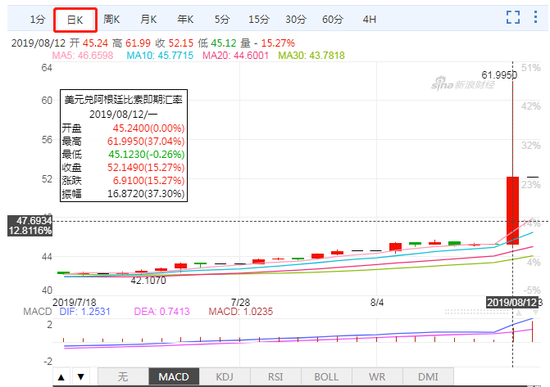Image resolution: width=550 pixels, height=387 pixels.
Task: Select the 无 (none) indicator button
Action: point(123,377)
